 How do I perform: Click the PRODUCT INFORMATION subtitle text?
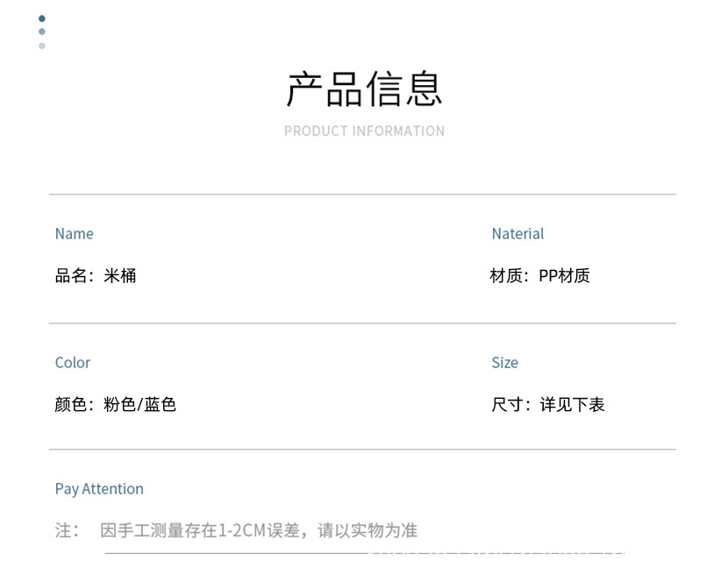tap(364, 131)
